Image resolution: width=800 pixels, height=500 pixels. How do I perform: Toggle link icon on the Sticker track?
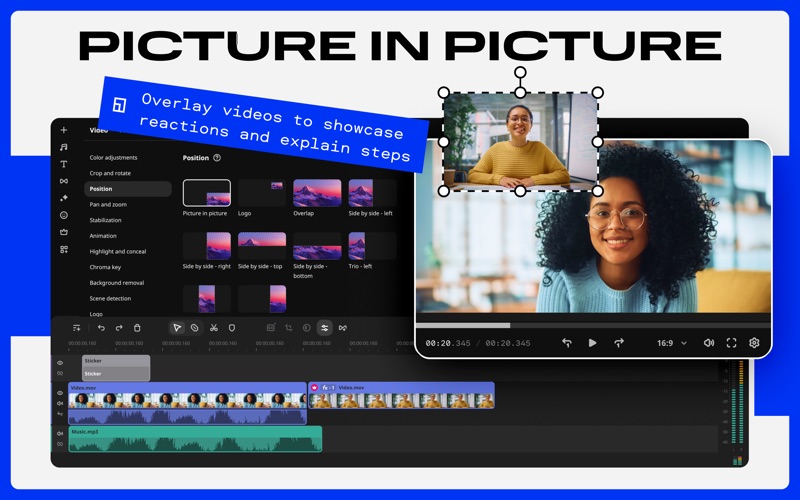pos(60,373)
